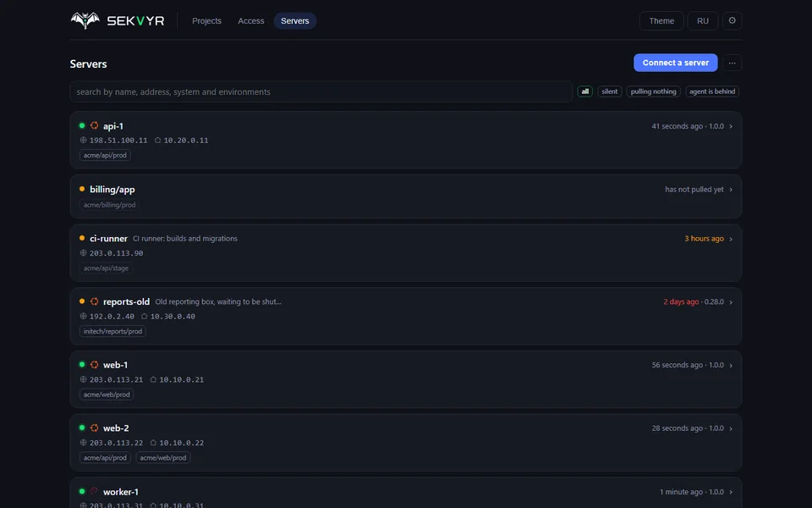Expand the web-1 row chevron

pyautogui.click(x=731, y=366)
